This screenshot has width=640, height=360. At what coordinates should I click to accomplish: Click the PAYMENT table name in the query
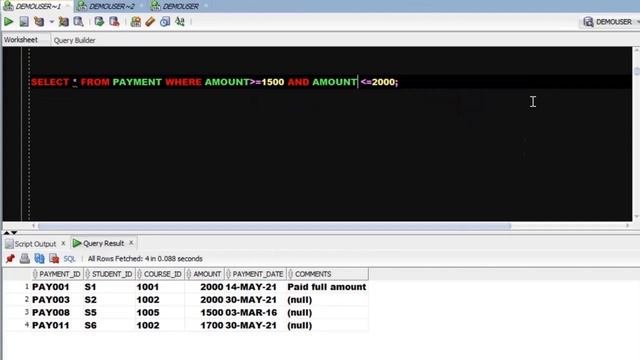pos(137,82)
